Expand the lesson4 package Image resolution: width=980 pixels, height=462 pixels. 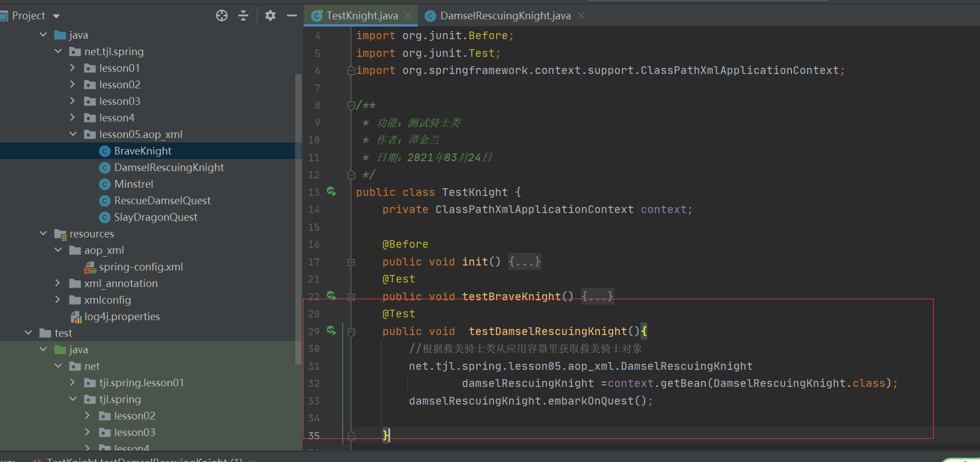pyautogui.click(x=72, y=118)
